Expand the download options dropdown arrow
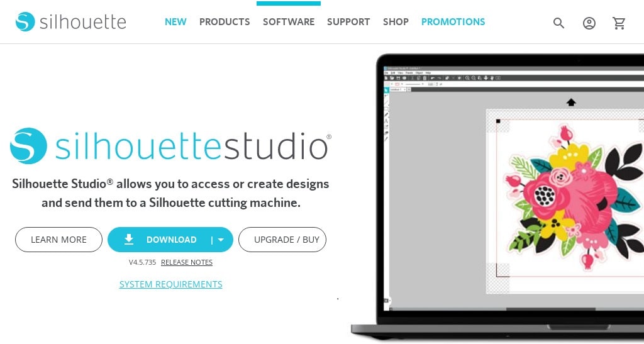 click(221, 240)
